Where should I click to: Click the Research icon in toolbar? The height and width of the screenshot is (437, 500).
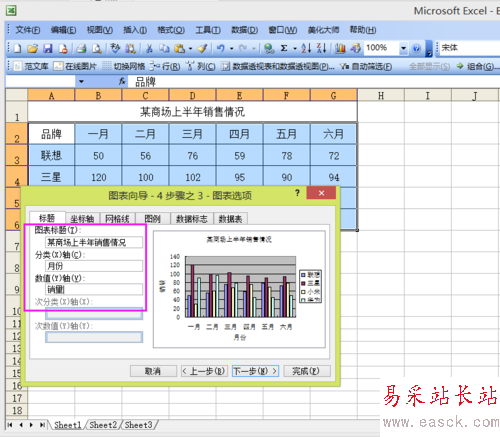pos(130,49)
